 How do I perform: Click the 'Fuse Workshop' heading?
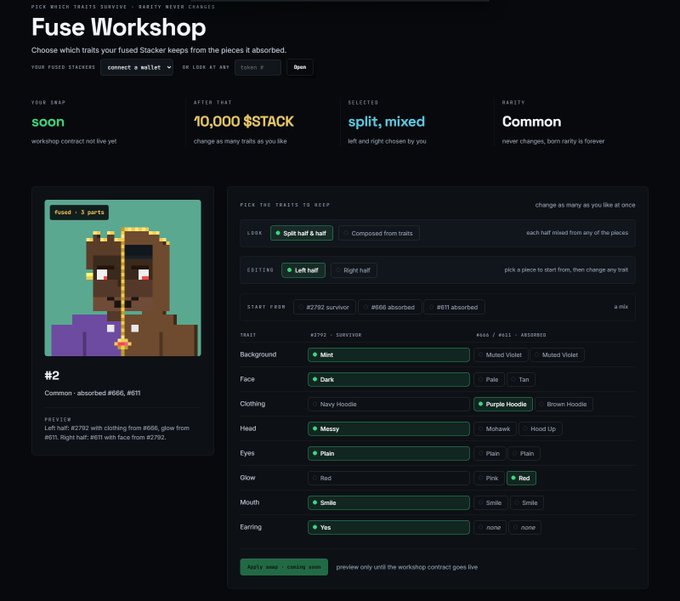click(x=119, y=27)
